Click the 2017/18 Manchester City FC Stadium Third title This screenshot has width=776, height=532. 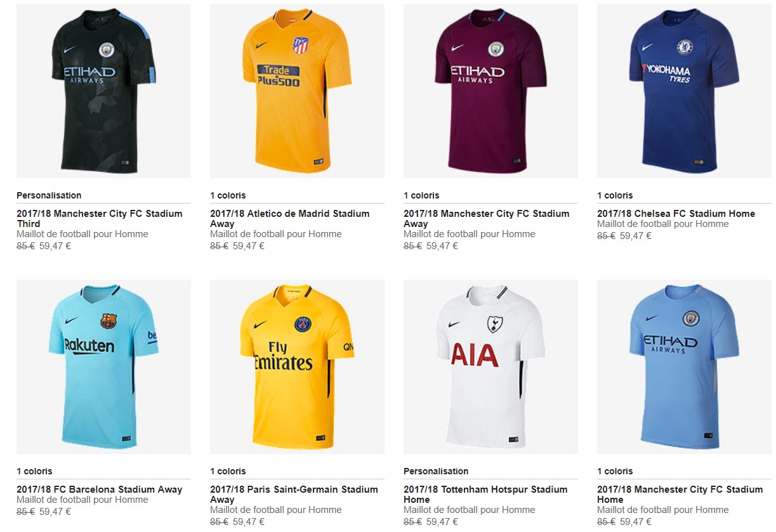(x=99, y=219)
